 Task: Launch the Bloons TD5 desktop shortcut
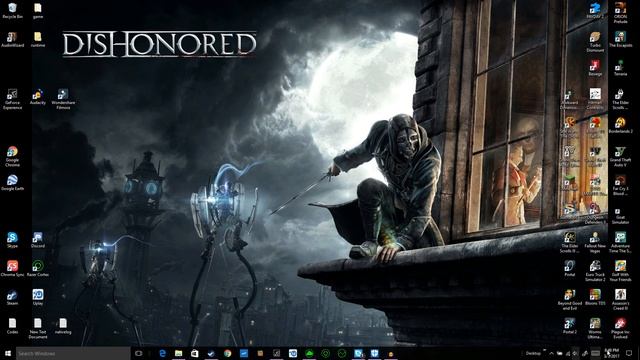coord(595,298)
